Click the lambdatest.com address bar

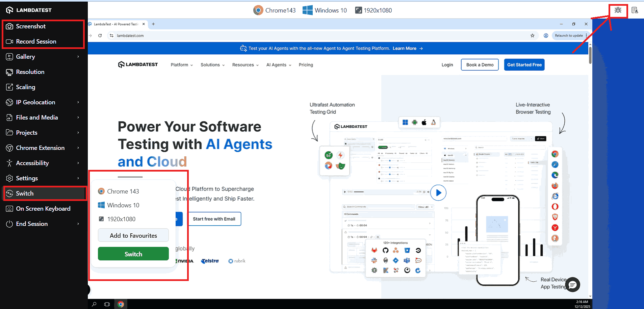tap(130, 35)
